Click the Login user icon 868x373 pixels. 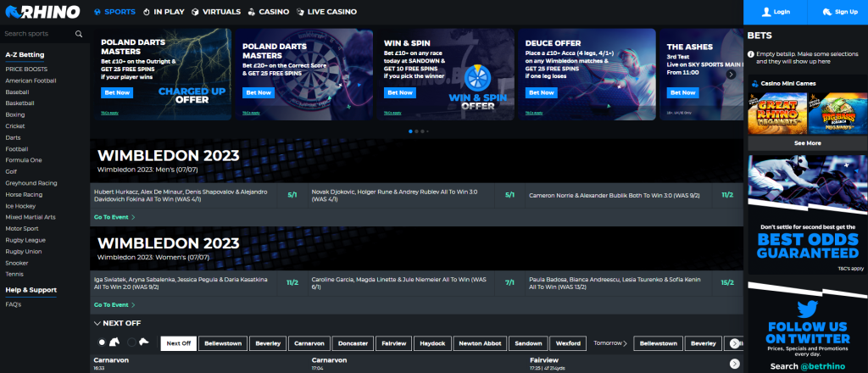766,12
